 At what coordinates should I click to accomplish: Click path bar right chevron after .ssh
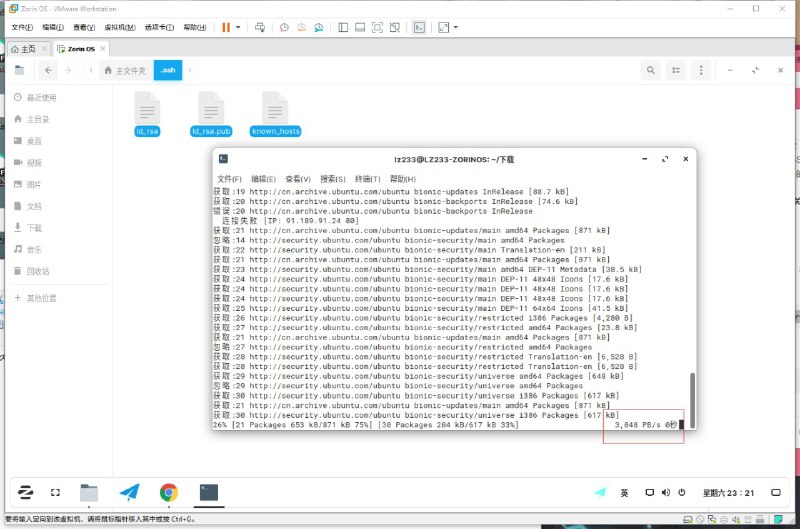[190, 70]
